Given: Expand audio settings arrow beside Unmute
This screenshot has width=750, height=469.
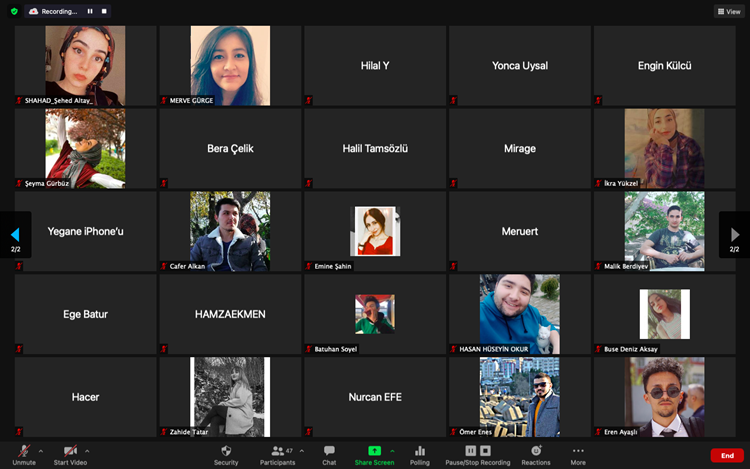Looking at the screenshot, I should (40, 451).
